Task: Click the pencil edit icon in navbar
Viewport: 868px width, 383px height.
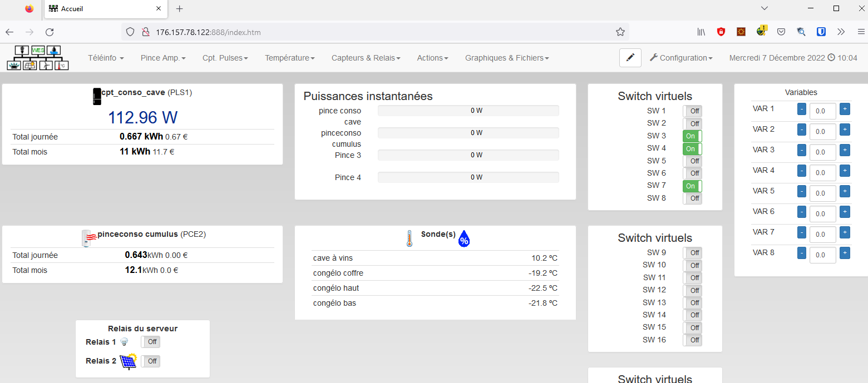Action: [x=630, y=58]
